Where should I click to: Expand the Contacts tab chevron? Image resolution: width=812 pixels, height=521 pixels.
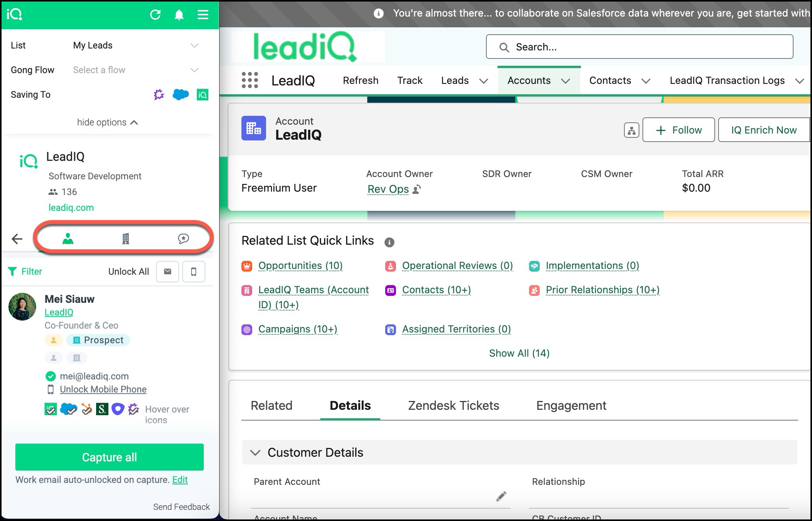point(646,81)
